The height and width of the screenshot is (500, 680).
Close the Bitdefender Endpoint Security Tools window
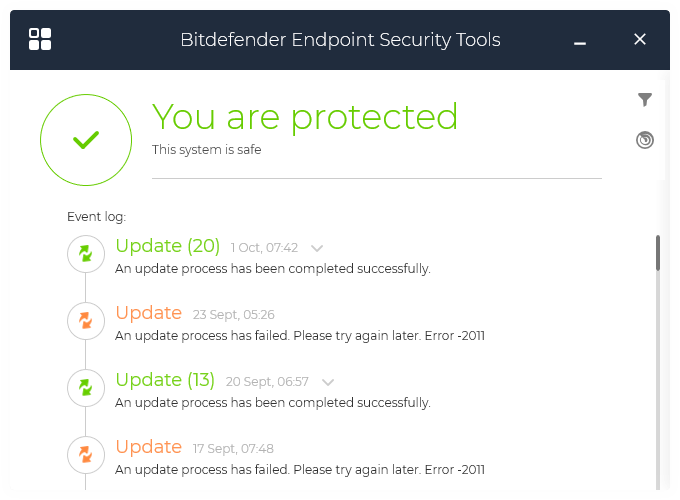(x=640, y=40)
